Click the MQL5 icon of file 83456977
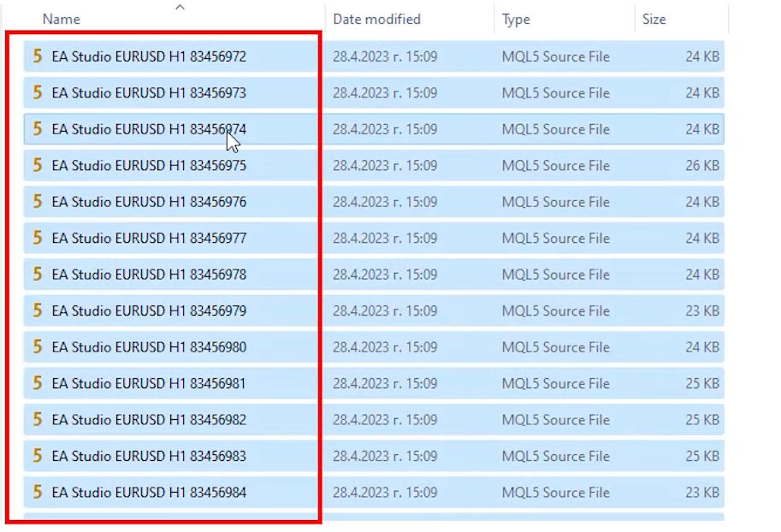 click(37, 238)
